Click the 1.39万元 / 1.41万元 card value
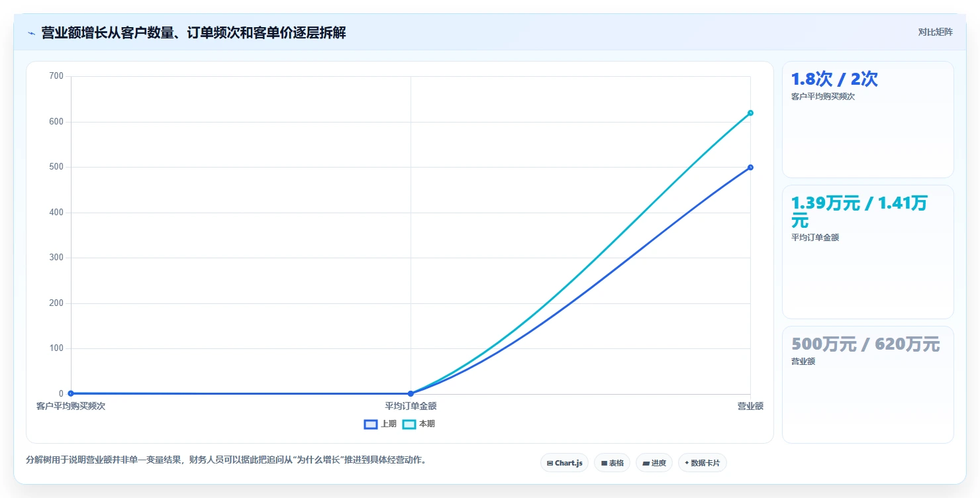The image size is (980, 498). click(x=859, y=212)
